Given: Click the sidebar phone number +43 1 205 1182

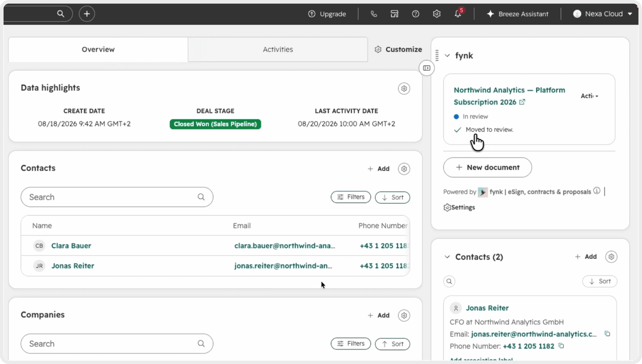Looking at the screenshot, I should click(x=529, y=346).
